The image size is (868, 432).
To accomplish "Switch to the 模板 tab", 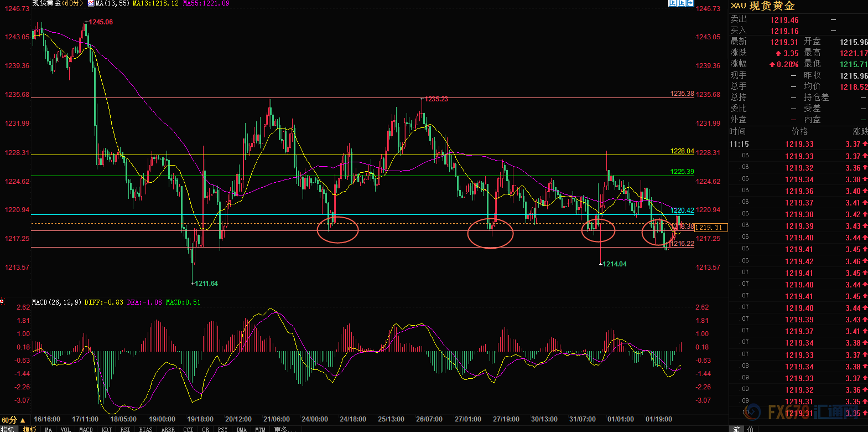I will pos(29,429).
